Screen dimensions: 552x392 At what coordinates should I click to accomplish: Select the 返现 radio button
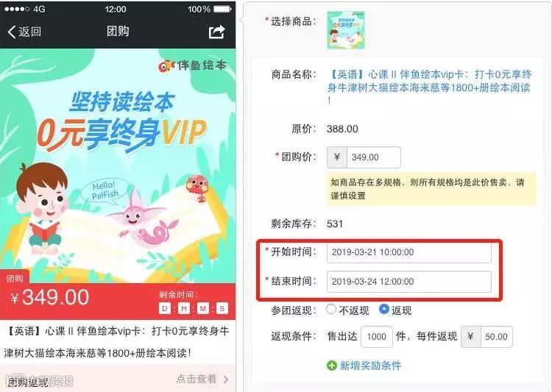point(384,309)
